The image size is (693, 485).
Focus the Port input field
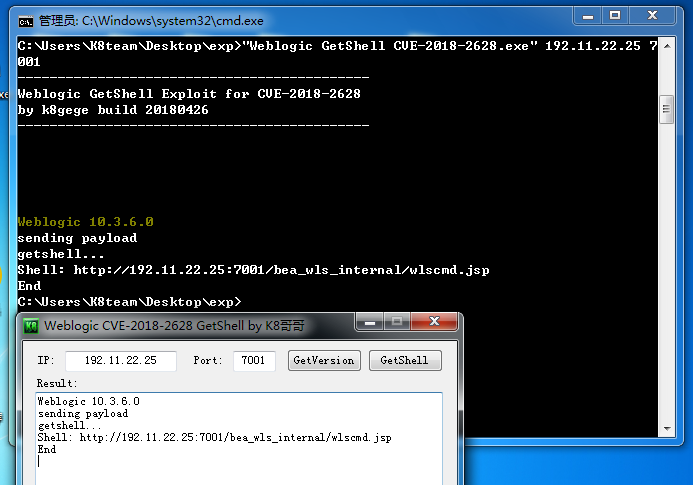[x=254, y=360]
